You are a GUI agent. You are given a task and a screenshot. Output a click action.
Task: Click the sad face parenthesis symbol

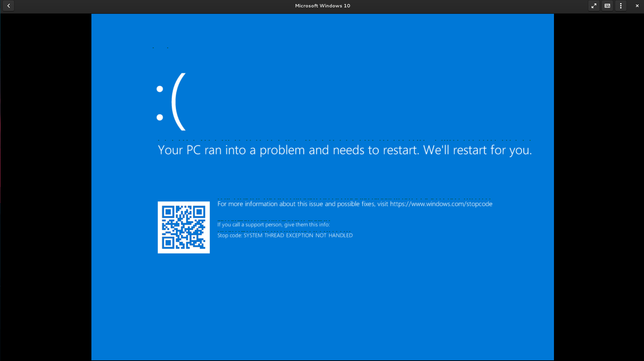coord(178,102)
